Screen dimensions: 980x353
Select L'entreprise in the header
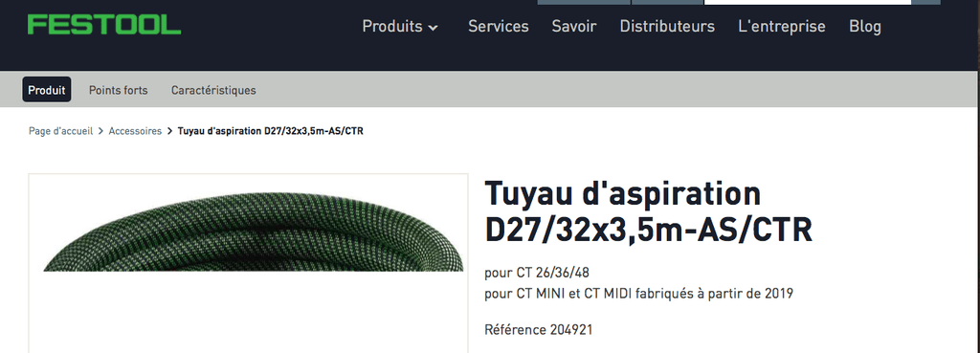click(781, 26)
